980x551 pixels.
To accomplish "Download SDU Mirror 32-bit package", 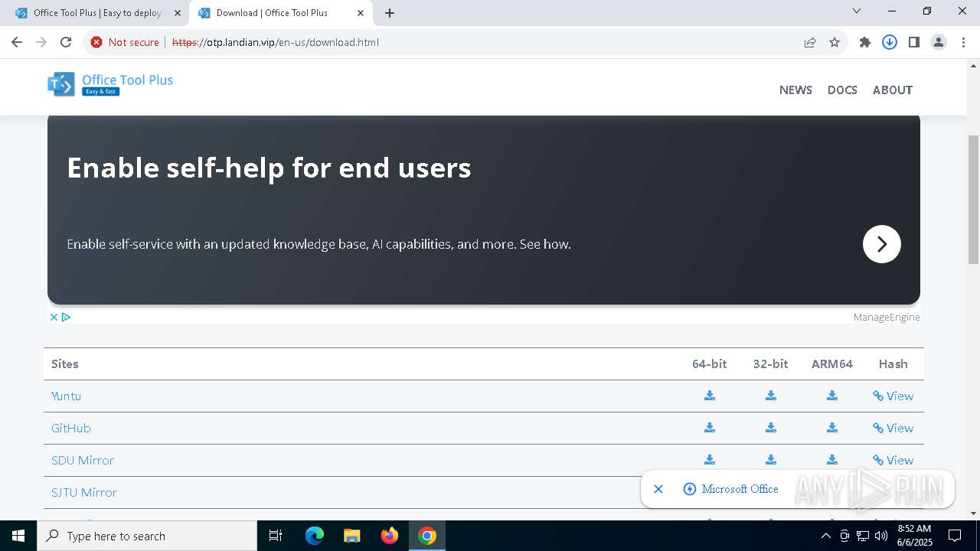I will point(771,460).
